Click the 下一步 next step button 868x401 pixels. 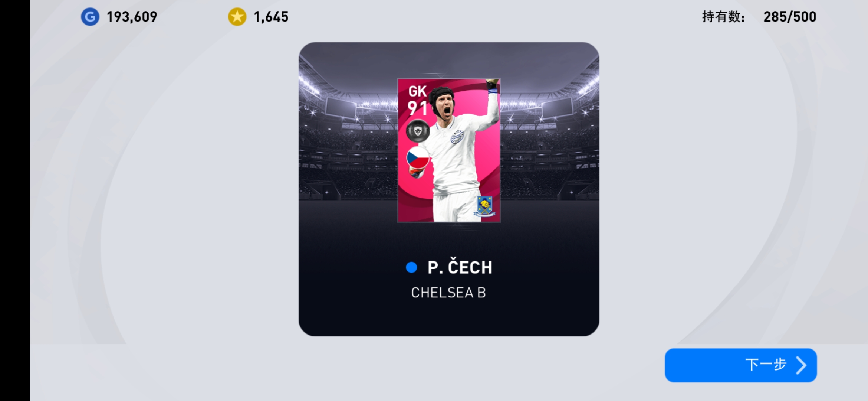click(x=741, y=365)
